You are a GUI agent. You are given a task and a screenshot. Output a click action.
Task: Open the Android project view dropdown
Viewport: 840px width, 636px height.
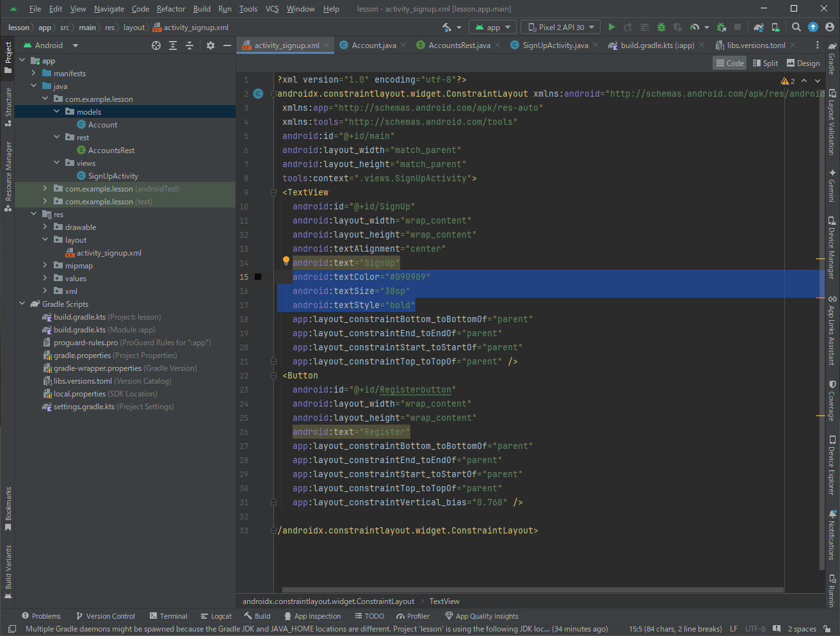51,45
